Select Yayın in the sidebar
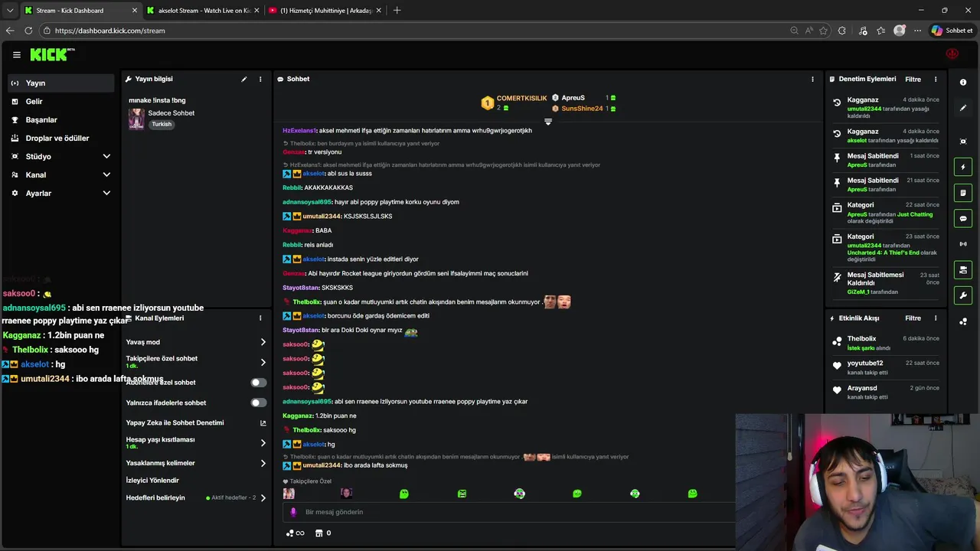Viewport: 980px width, 551px height. [x=61, y=83]
